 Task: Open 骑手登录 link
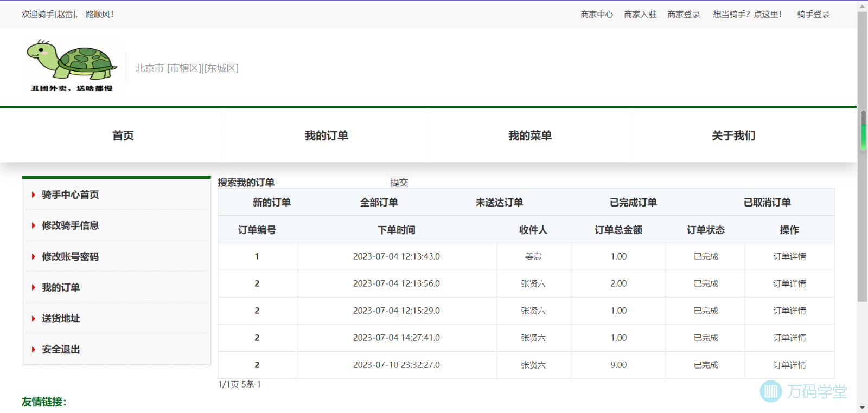pos(813,15)
